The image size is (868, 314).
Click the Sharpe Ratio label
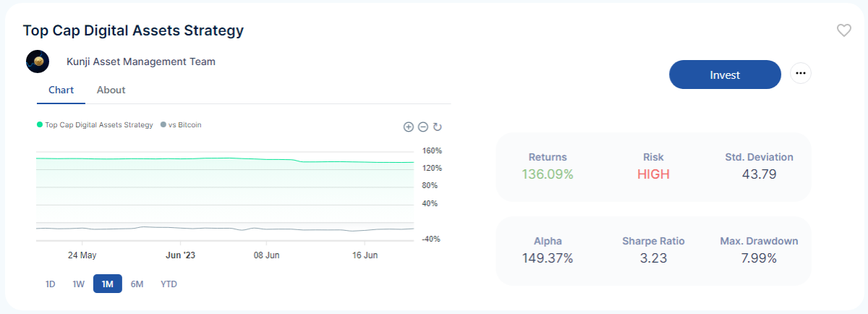click(x=653, y=241)
